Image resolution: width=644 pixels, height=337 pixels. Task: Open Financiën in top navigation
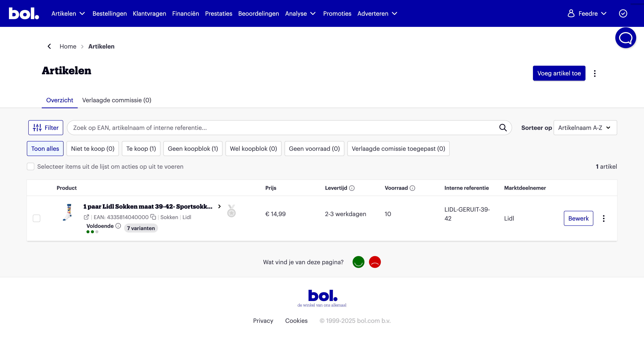185,13
